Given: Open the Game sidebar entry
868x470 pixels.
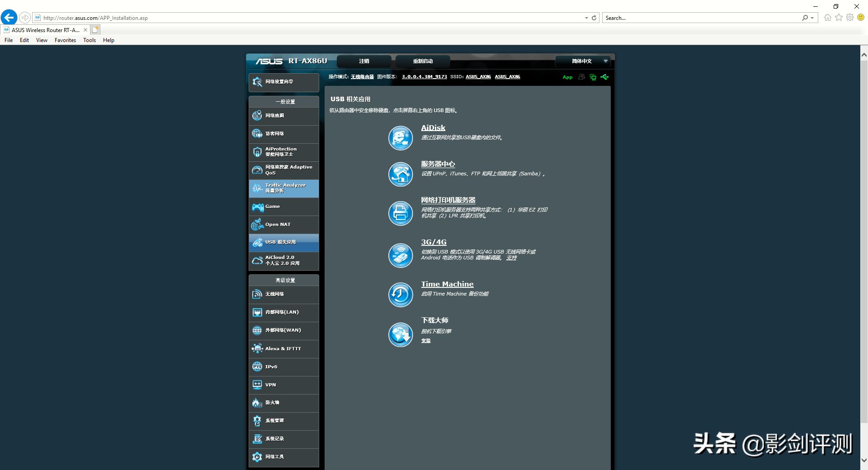Looking at the screenshot, I should [284, 207].
